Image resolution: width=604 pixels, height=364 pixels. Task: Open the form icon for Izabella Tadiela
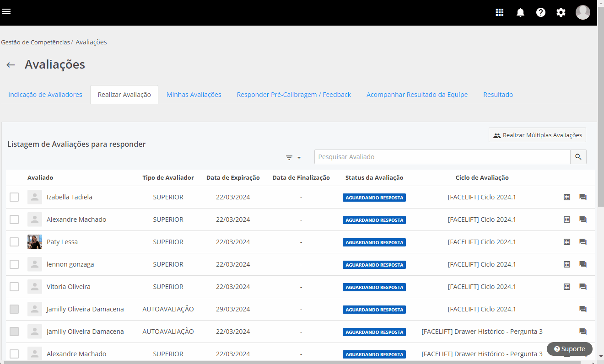click(567, 197)
